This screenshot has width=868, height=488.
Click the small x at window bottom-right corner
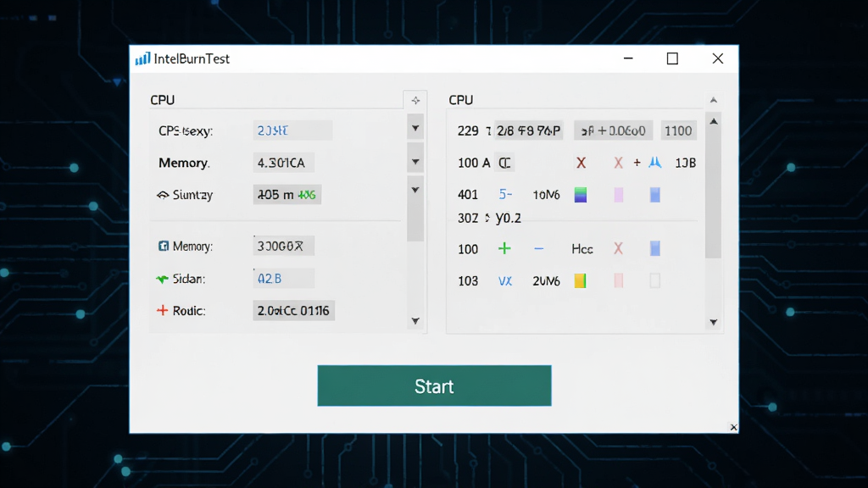tap(733, 427)
